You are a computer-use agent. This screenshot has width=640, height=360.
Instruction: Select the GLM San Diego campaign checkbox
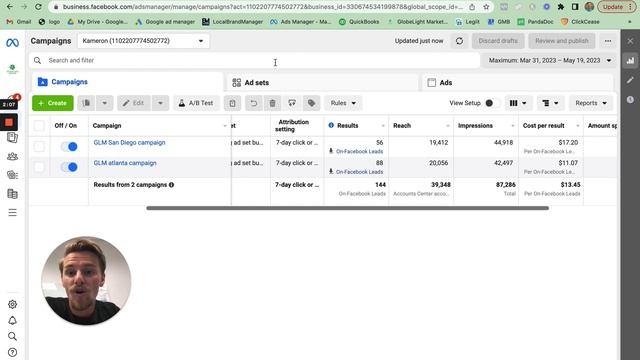pyautogui.click(x=39, y=147)
